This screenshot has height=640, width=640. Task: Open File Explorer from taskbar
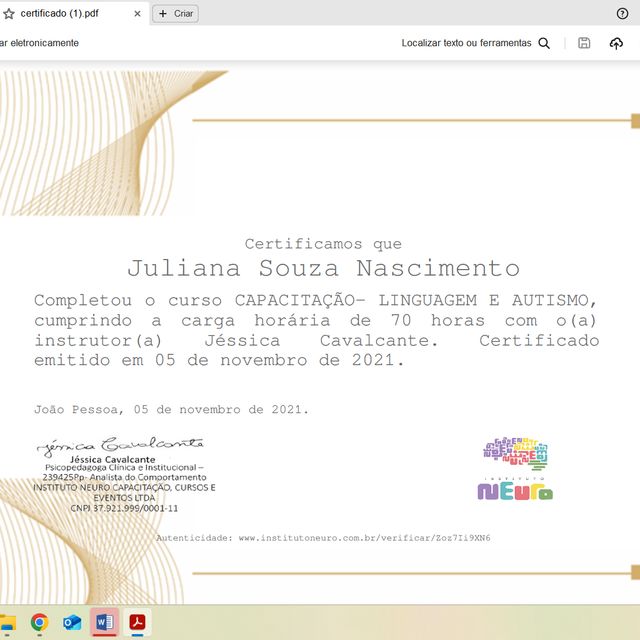[7, 623]
